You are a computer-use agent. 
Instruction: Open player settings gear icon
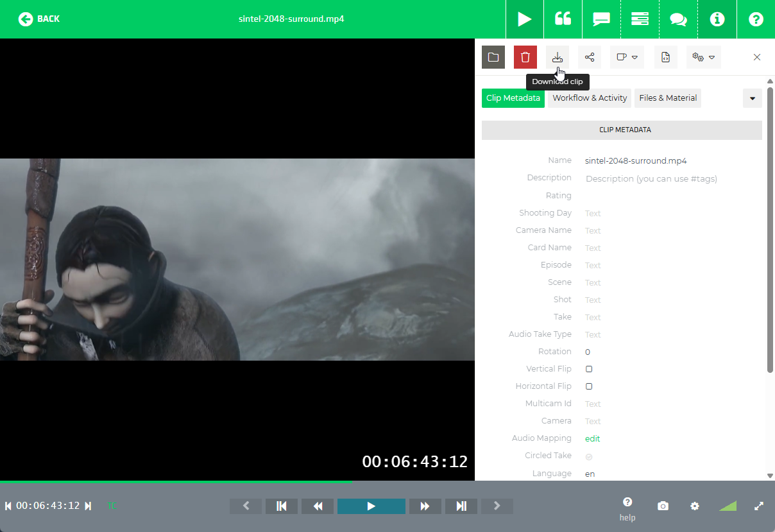[x=695, y=506]
